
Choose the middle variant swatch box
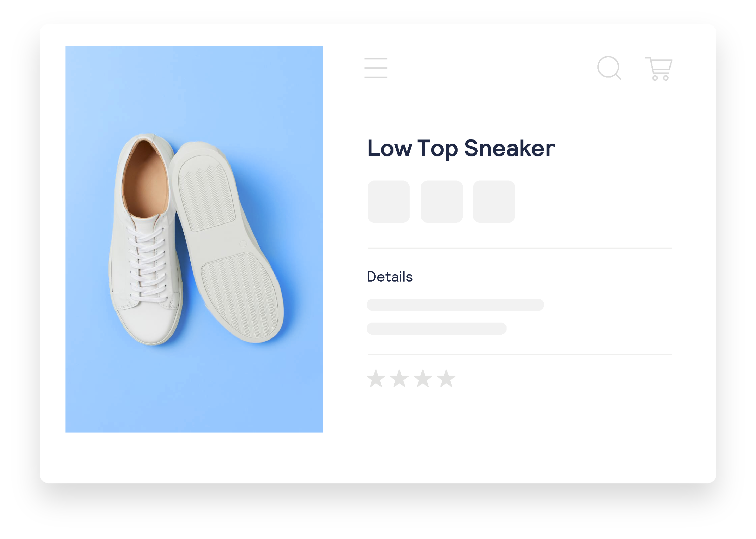coord(442,202)
